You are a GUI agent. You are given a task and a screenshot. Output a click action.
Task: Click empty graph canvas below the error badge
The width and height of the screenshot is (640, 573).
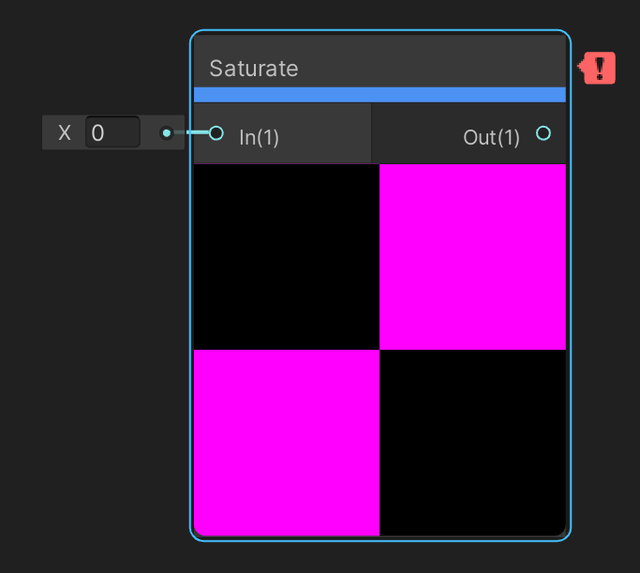click(605, 250)
